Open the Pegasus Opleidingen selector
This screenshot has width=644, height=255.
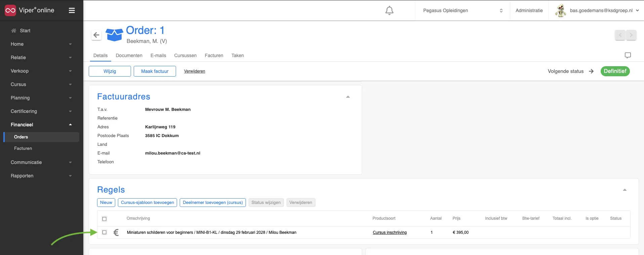pyautogui.click(x=463, y=10)
